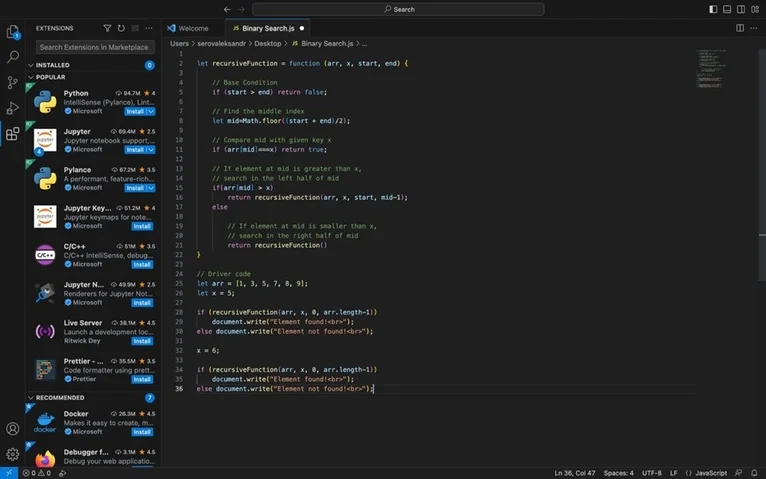The width and height of the screenshot is (766, 479).
Task: Open remote window indicator in status bar
Action: click(x=9, y=473)
